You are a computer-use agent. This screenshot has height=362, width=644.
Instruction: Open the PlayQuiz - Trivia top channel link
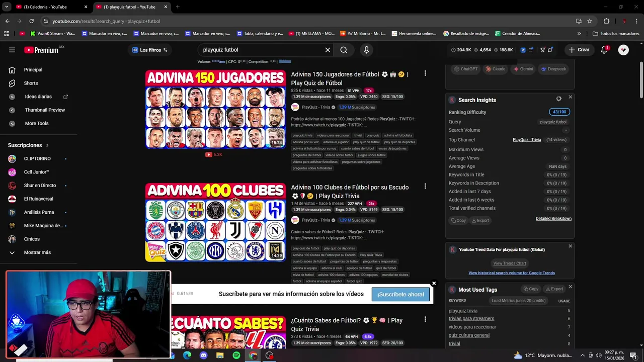(527, 140)
